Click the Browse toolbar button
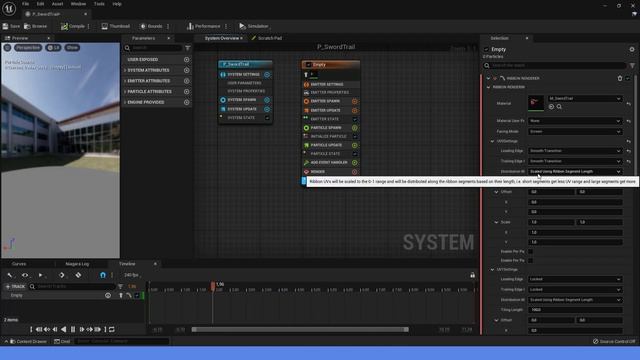 click(36, 26)
